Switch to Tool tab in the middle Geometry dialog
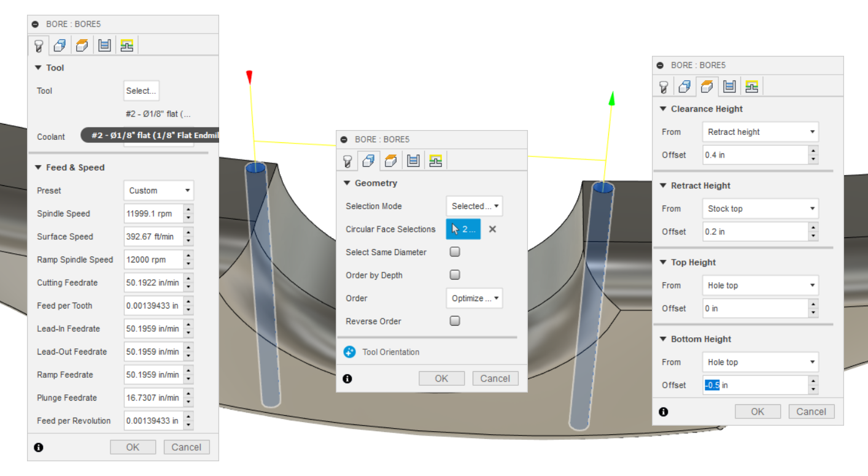 [347, 161]
